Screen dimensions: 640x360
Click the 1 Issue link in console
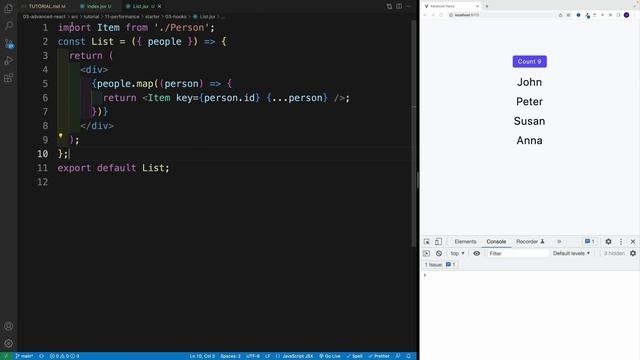point(440,264)
